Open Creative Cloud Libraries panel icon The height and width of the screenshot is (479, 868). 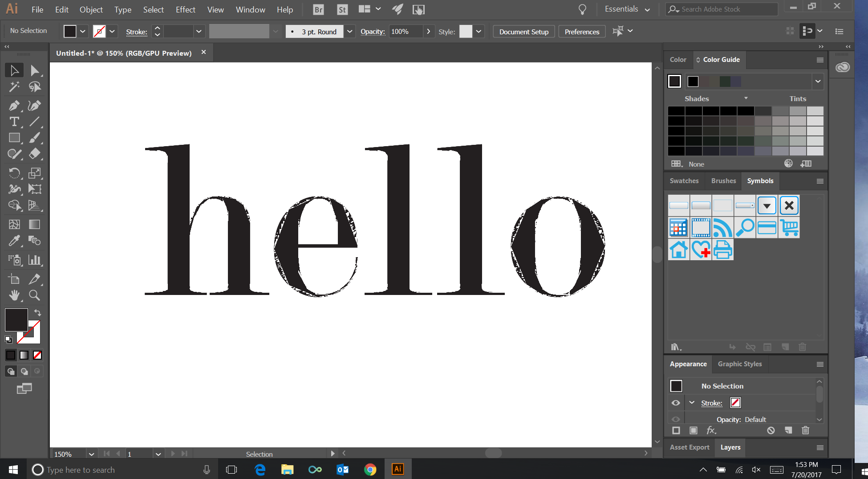pos(843,67)
